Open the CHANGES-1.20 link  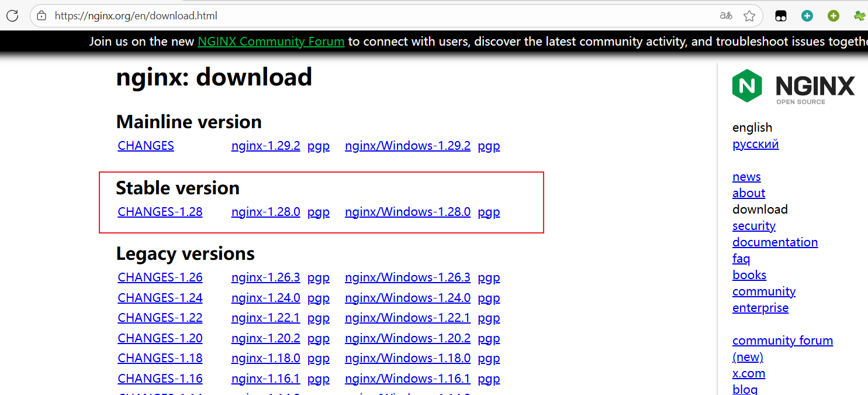click(x=160, y=338)
